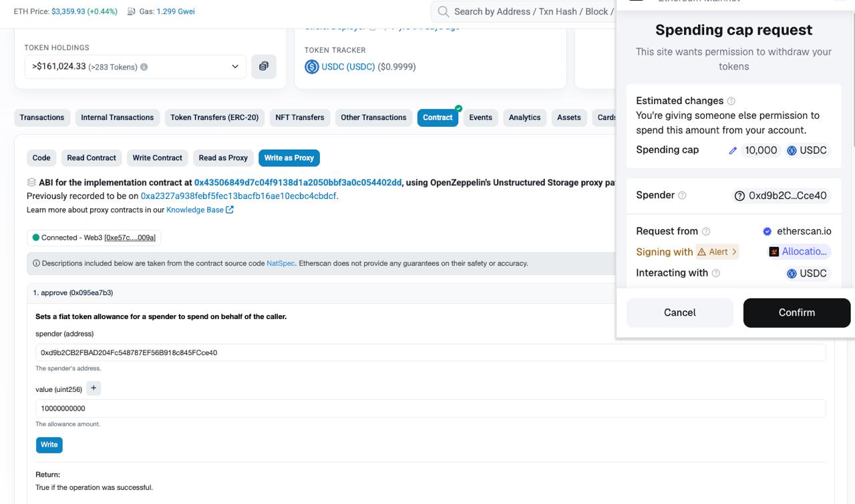Click the help icon beside Spender label

pos(682,196)
